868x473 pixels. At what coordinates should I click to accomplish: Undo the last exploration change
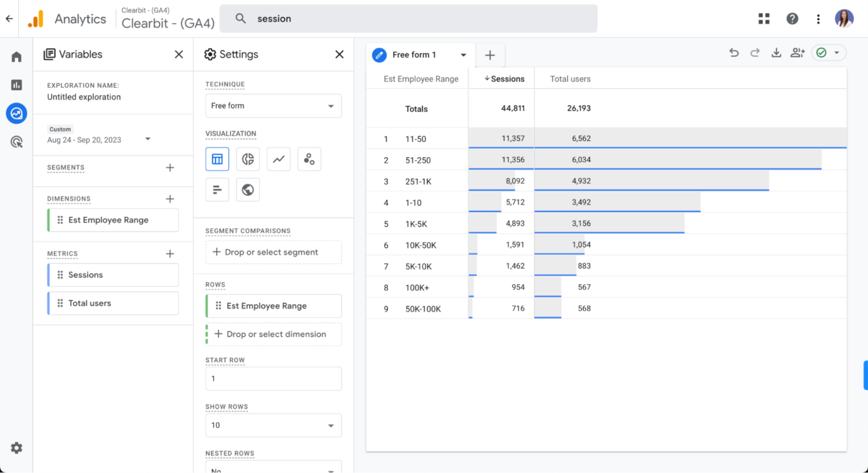[734, 53]
